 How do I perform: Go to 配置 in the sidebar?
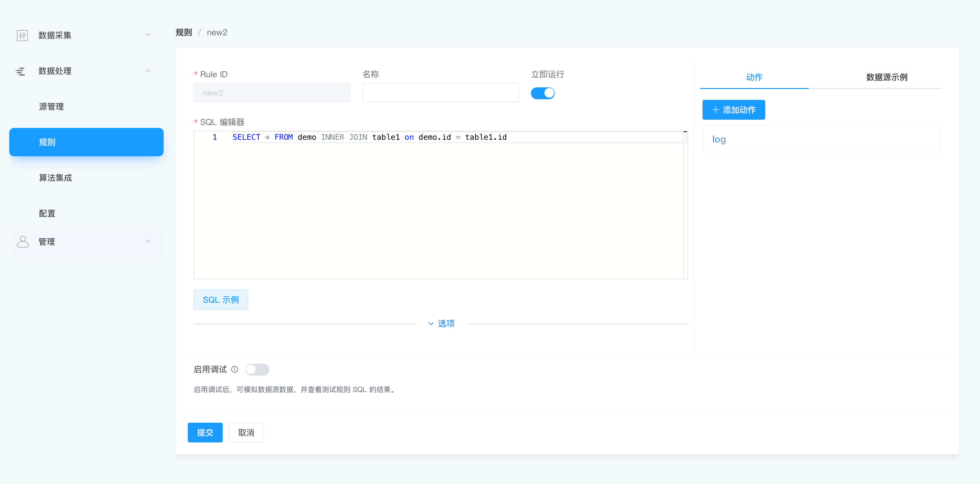[47, 213]
